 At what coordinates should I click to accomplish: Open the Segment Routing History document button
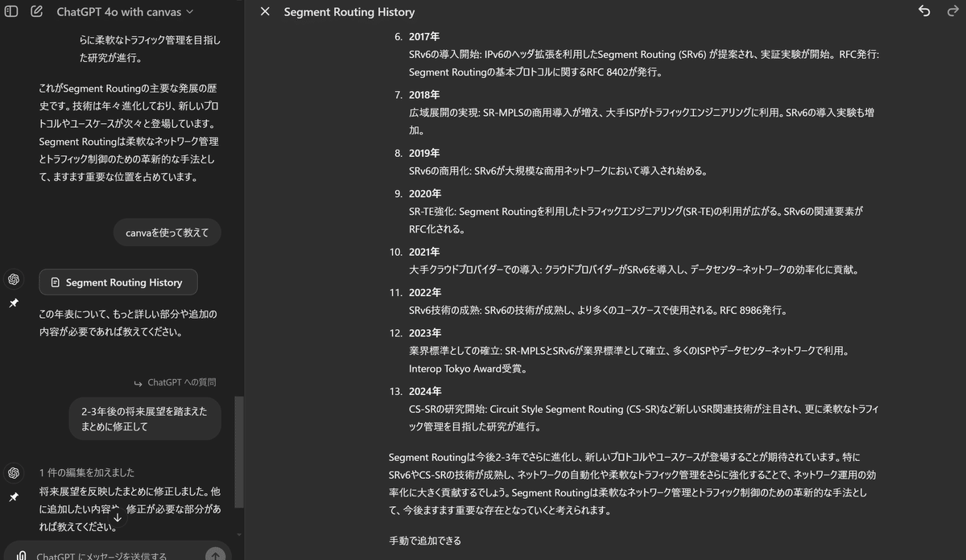[x=118, y=282]
